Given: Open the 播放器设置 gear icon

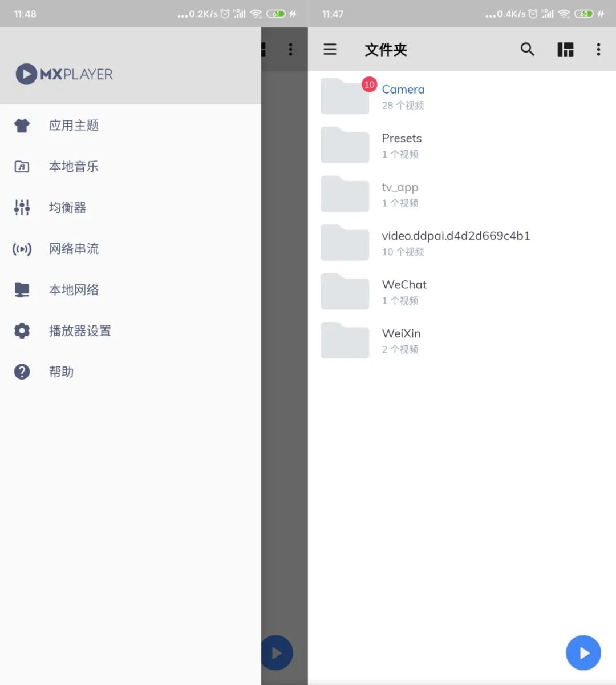Looking at the screenshot, I should (22, 331).
